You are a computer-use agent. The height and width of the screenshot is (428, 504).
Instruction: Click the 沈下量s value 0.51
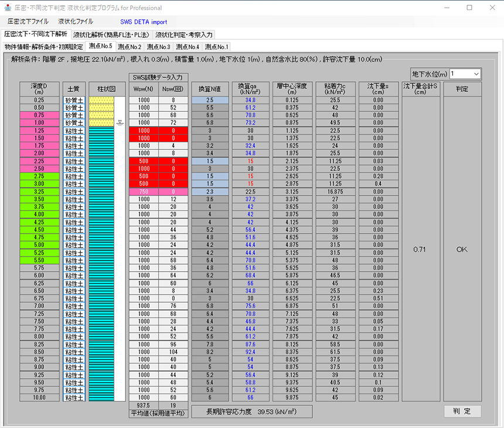click(x=379, y=298)
